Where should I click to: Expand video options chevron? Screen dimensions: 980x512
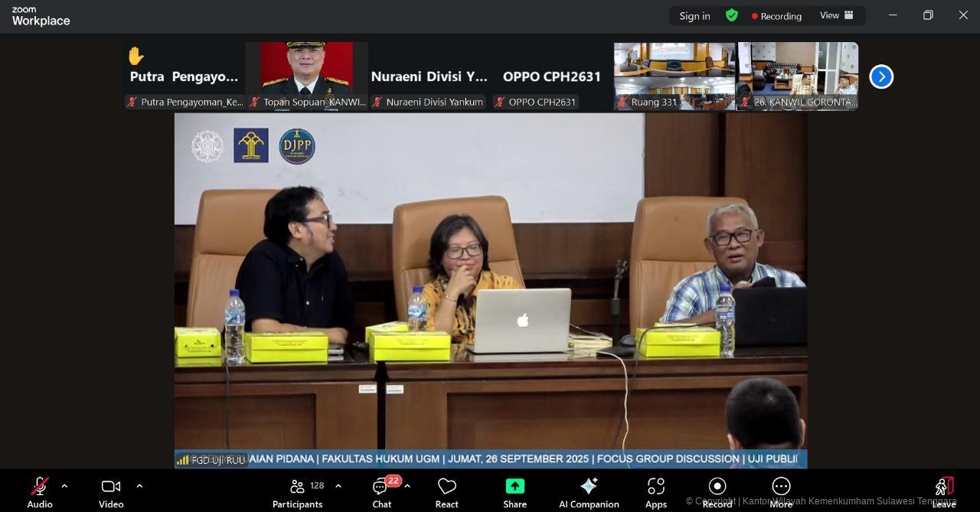139,486
